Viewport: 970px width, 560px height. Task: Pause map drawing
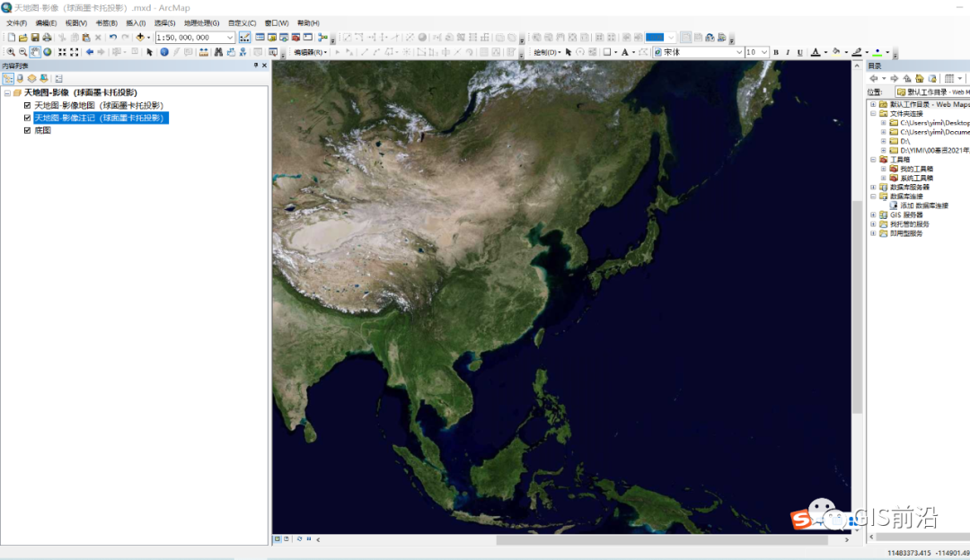point(309,539)
